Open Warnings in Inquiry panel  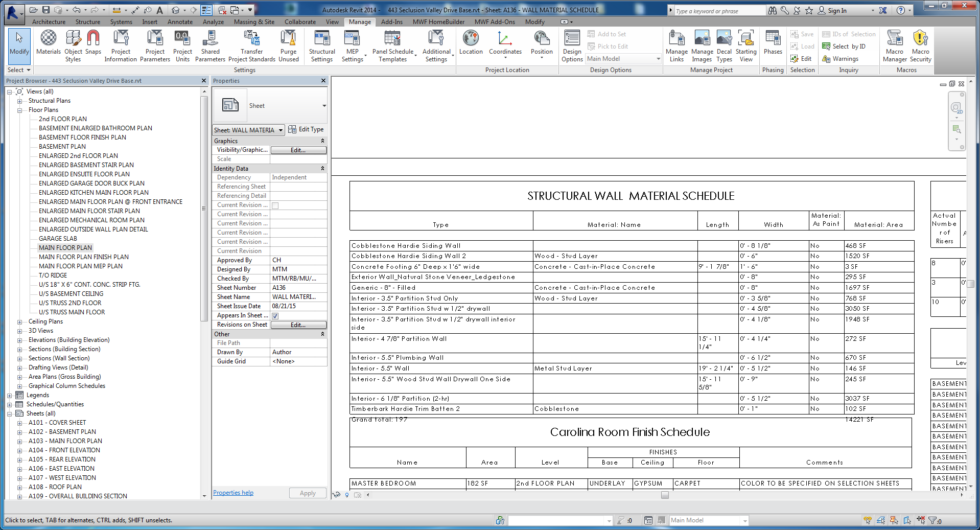point(845,59)
